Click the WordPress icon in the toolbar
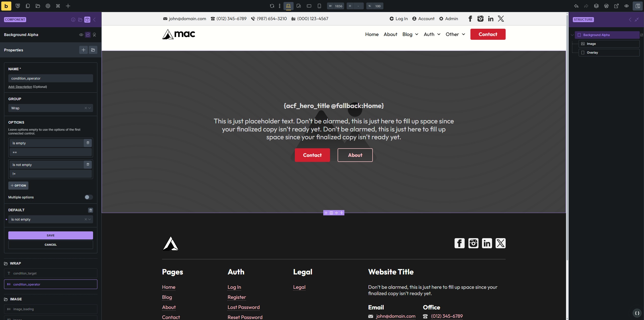The height and width of the screenshot is (320, 644). [606, 6]
